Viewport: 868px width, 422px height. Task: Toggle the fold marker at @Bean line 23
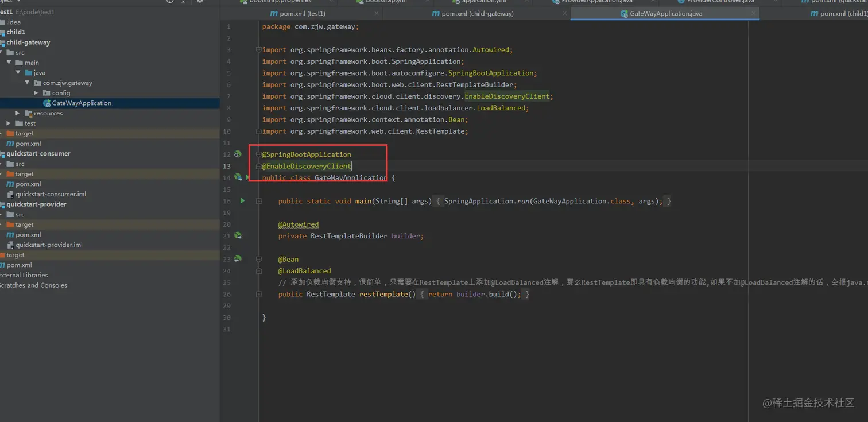(x=259, y=259)
